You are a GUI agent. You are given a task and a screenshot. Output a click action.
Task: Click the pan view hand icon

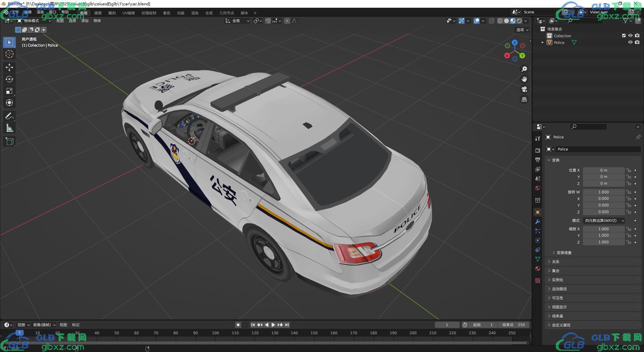tap(524, 79)
